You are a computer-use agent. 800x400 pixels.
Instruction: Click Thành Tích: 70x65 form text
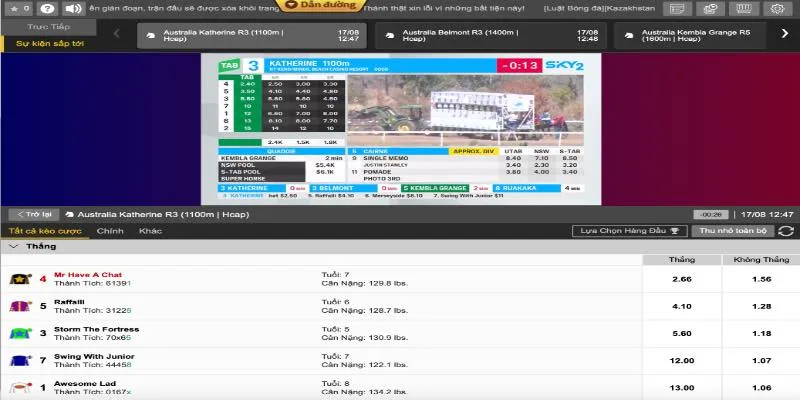point(92,338)
